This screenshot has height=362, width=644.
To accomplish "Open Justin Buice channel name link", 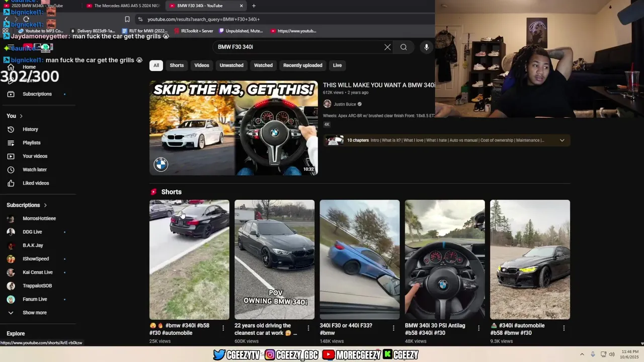I will [x=345, y=104].
